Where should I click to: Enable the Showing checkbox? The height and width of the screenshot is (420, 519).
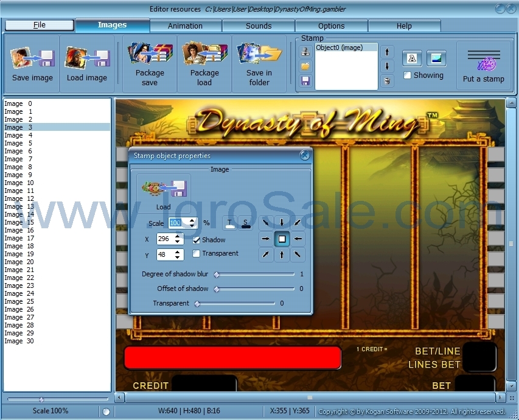[408, 75]
